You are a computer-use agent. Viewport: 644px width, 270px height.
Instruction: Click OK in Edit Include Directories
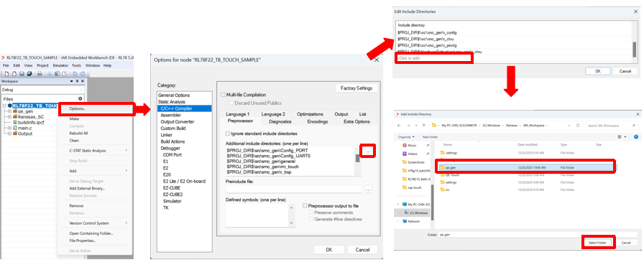[597, 71]
